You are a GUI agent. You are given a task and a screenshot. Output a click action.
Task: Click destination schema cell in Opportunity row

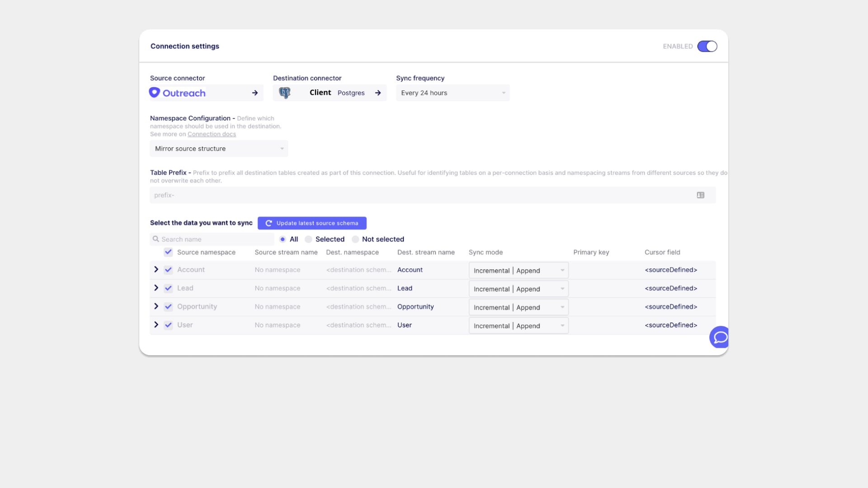point(359,307)
